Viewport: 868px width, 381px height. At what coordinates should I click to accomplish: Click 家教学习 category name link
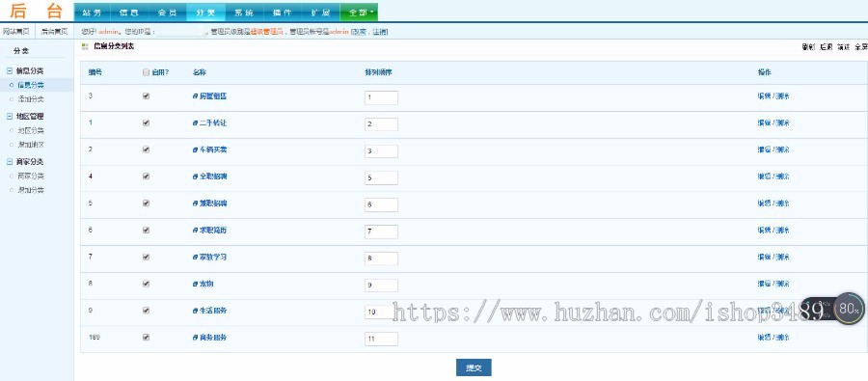[213, 257]
